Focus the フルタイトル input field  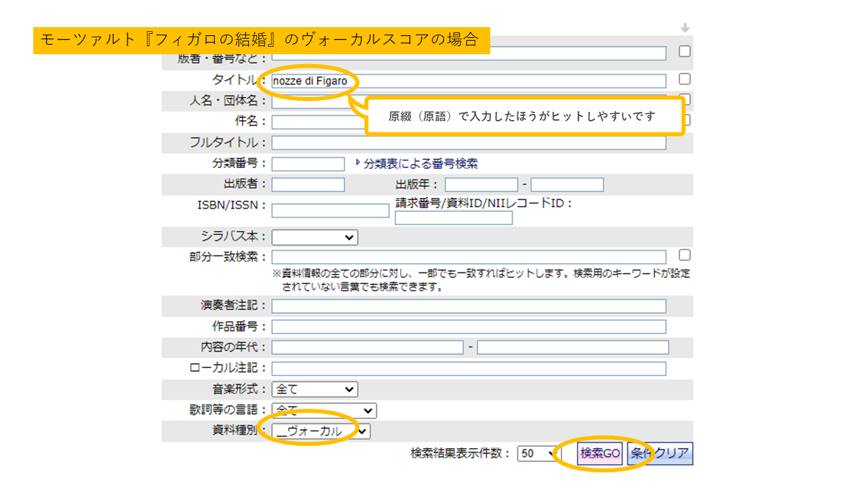(469, 143)
